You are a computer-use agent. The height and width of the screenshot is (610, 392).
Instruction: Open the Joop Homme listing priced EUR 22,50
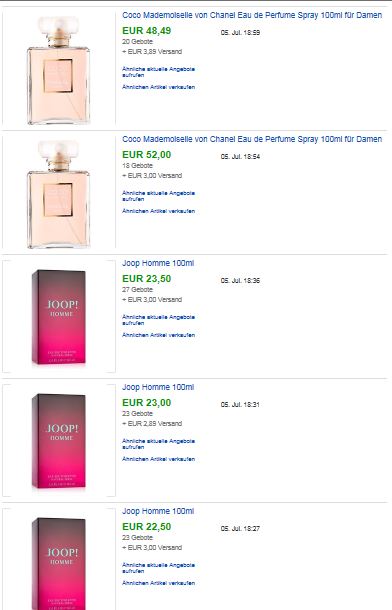click(158, 511)
